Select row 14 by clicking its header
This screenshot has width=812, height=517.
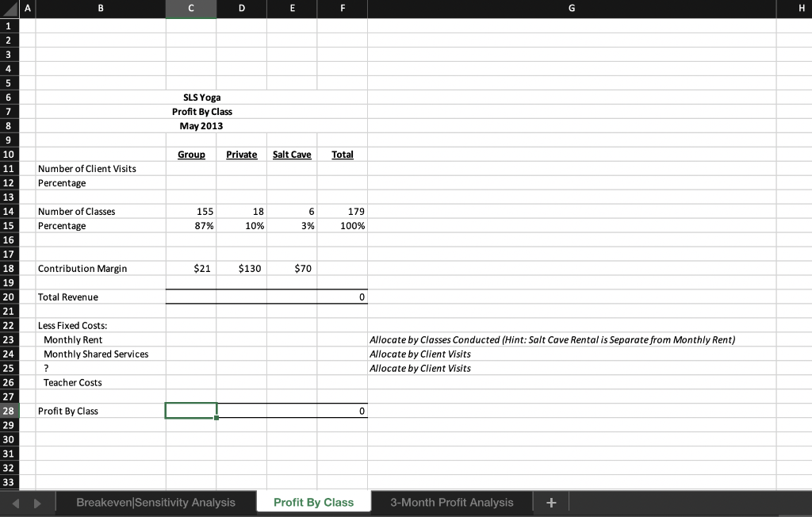[x=8, y=211]
